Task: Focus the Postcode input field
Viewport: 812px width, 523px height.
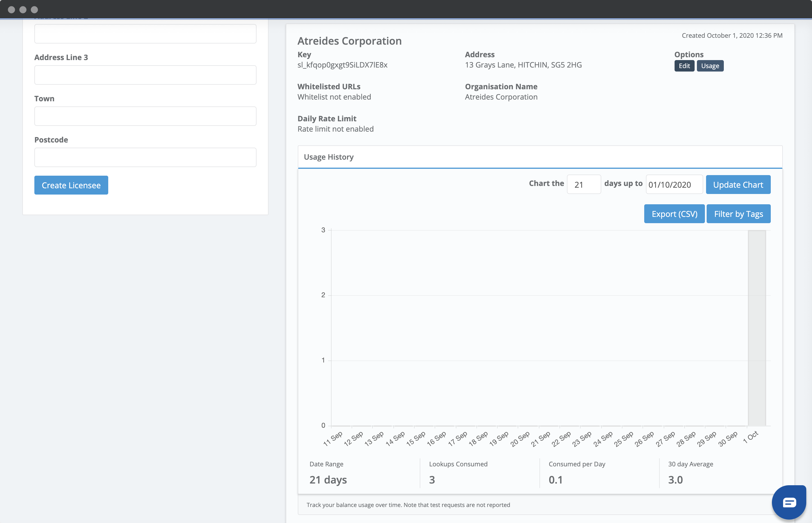Action: [145, 157]
